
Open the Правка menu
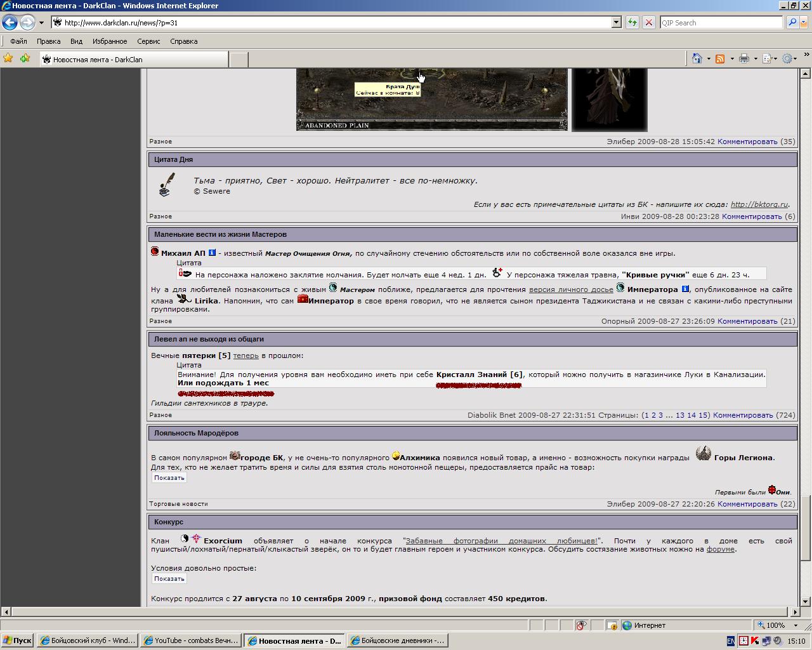(x=48, y=41)
